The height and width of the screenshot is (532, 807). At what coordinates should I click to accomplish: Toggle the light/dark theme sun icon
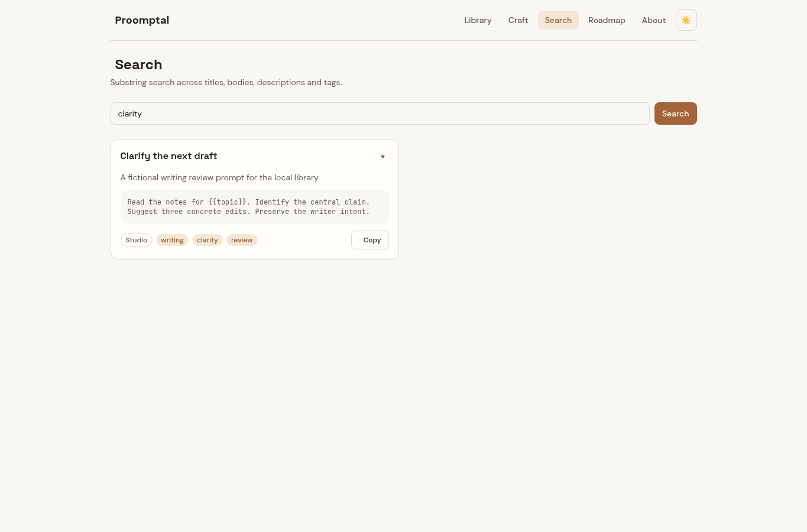(686, 20)
